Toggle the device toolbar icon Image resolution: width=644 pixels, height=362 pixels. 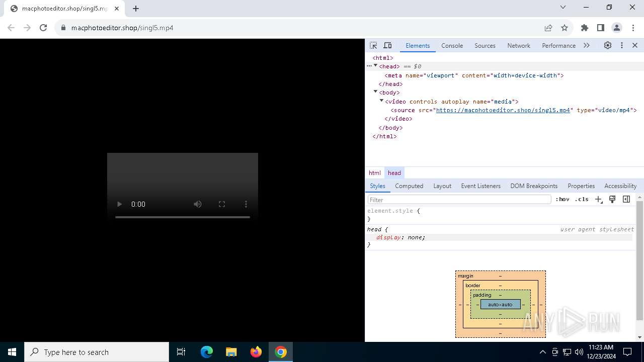(x=387, y=45)
